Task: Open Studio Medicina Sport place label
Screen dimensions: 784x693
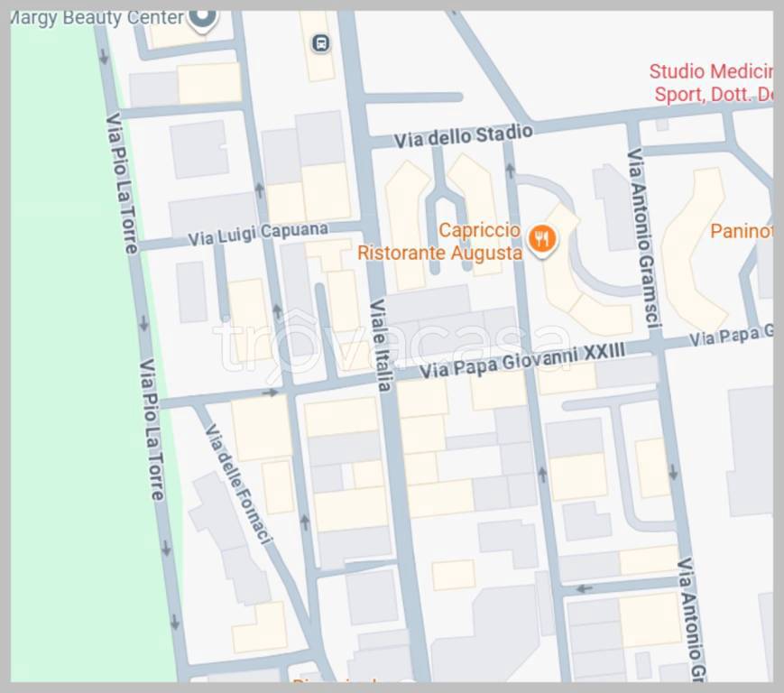Action: (711, 83)
